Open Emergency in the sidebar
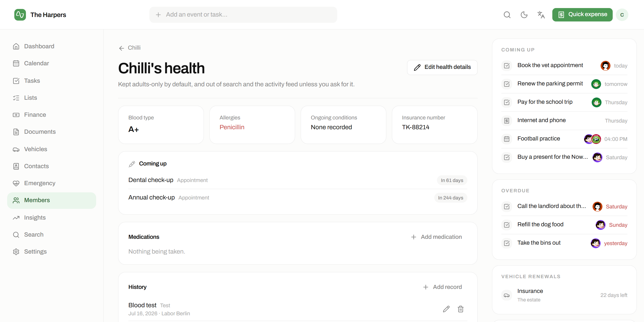Image resolution: width=644 pixels, height=322 pixels. 51,183
